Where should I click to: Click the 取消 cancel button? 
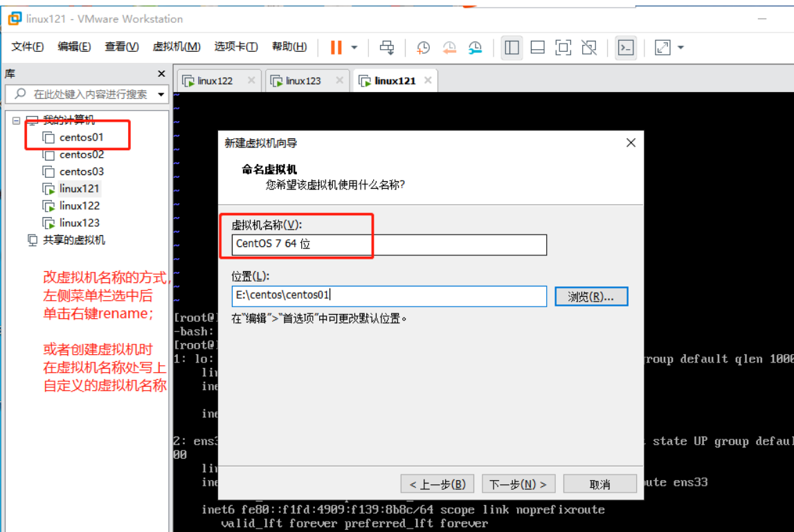pos(600,484)
